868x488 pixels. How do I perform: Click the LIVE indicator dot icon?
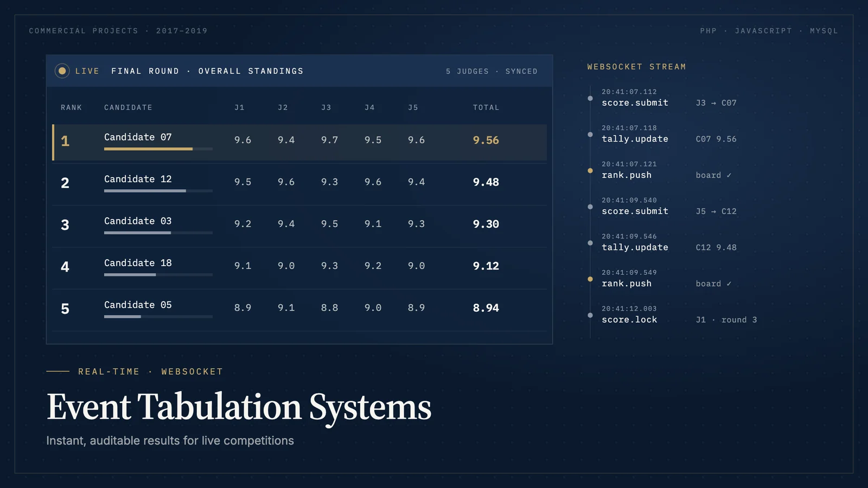coord(62,71)
